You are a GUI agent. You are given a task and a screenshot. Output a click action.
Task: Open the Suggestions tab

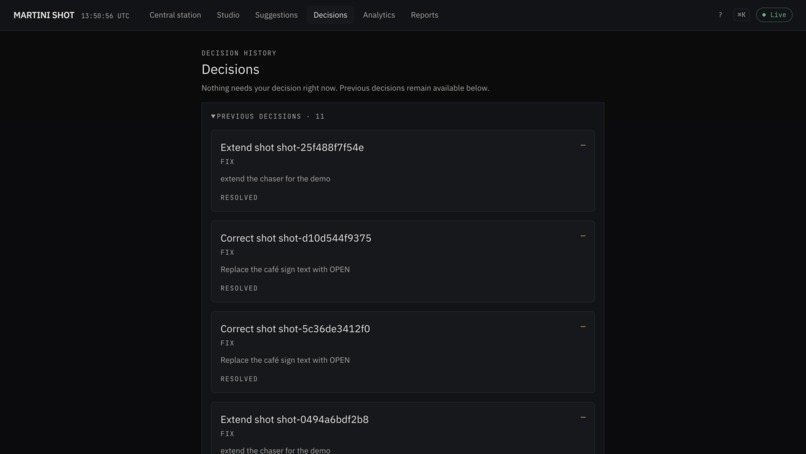tap(276, 15)
